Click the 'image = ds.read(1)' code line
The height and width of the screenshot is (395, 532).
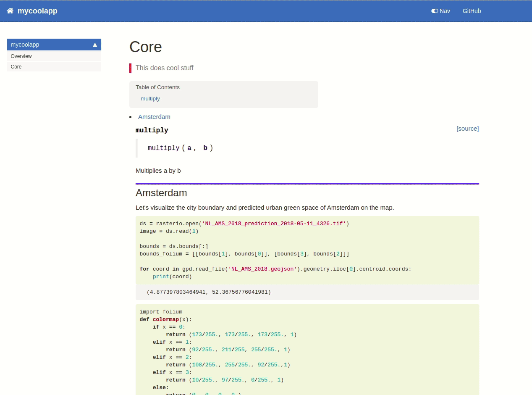pos(169,231)
